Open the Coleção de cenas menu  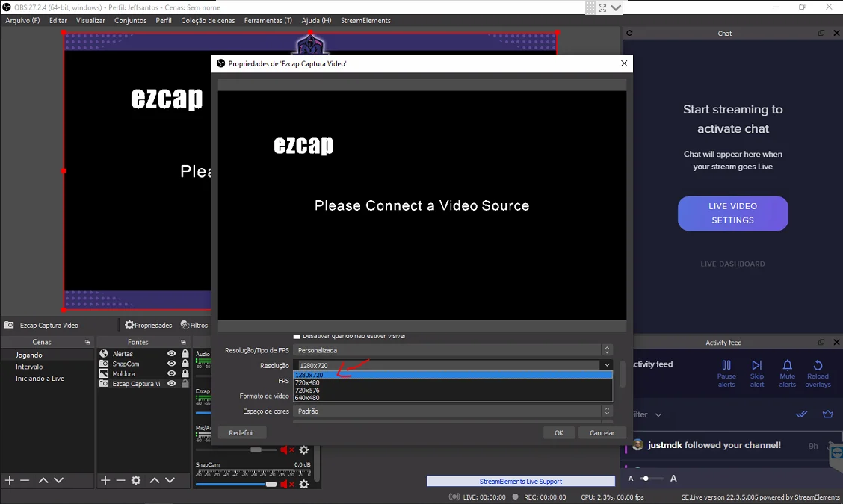click(208, 20)
